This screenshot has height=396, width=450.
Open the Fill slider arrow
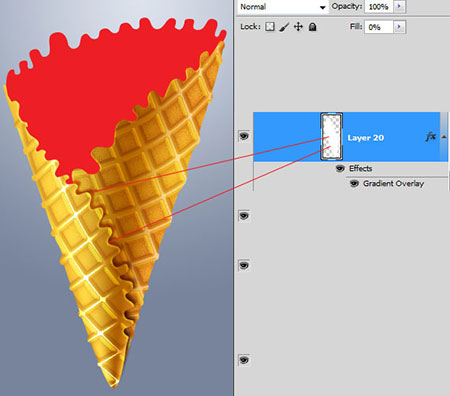pyautogui.click(x=400, y=27)
